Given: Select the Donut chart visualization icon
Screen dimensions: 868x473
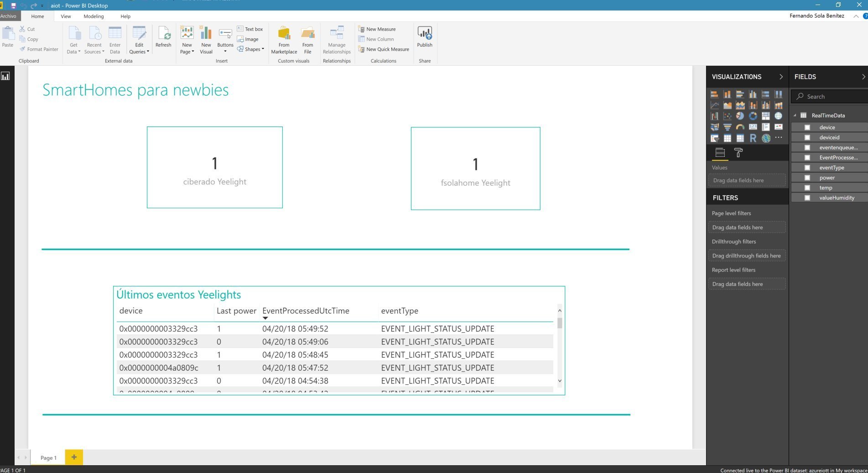Looking at the screenshot, I should [x=753, y=116].
